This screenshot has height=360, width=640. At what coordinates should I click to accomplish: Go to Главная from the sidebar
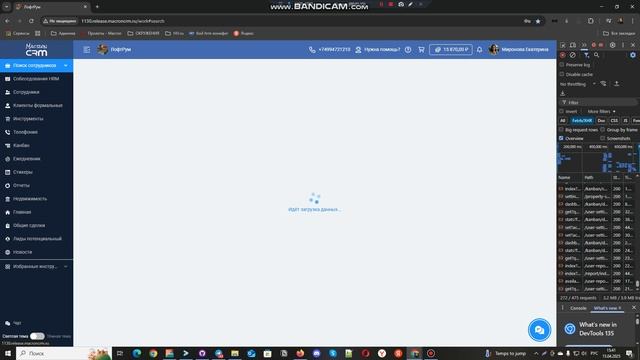pyautogui.click(x=36, y=212)
